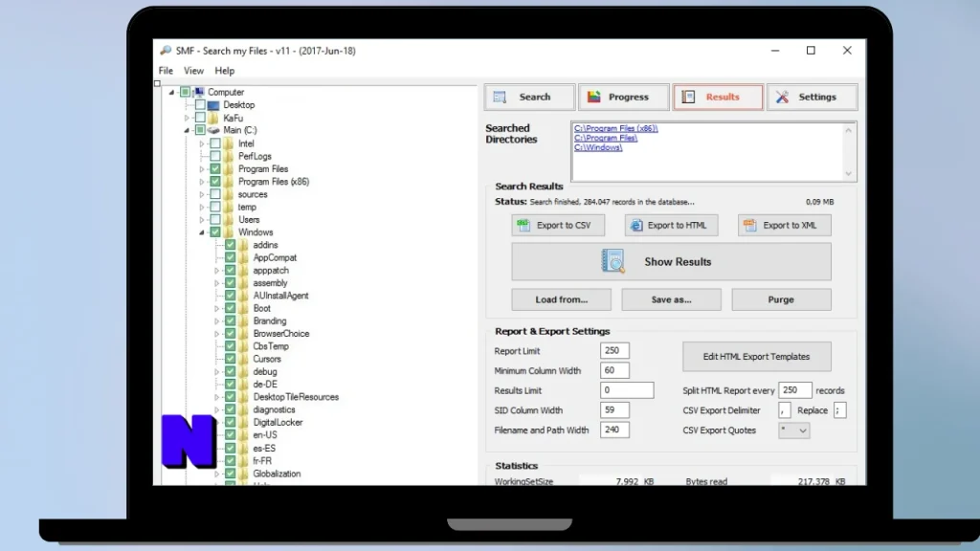Select the Cursors folder row
The height and width of the screenshot is (551, 980).
pyautogui.click(x=267, y=359)
